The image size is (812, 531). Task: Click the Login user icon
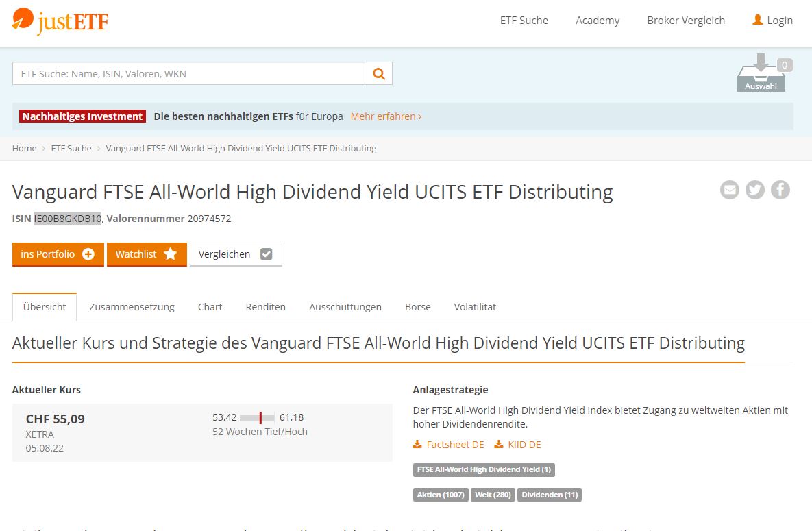coord(758,20)
